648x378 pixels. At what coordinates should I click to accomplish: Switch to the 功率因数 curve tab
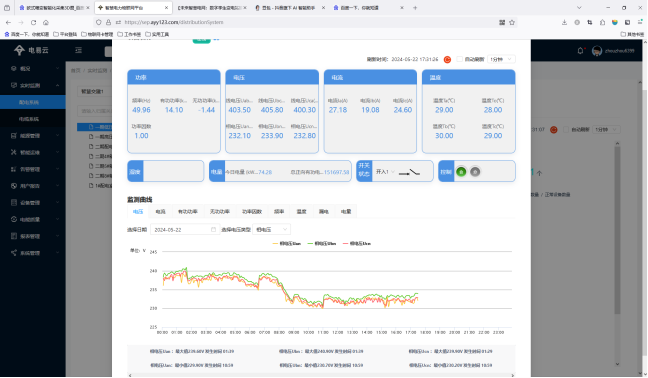pyautogui.click(x=252, y=212)
